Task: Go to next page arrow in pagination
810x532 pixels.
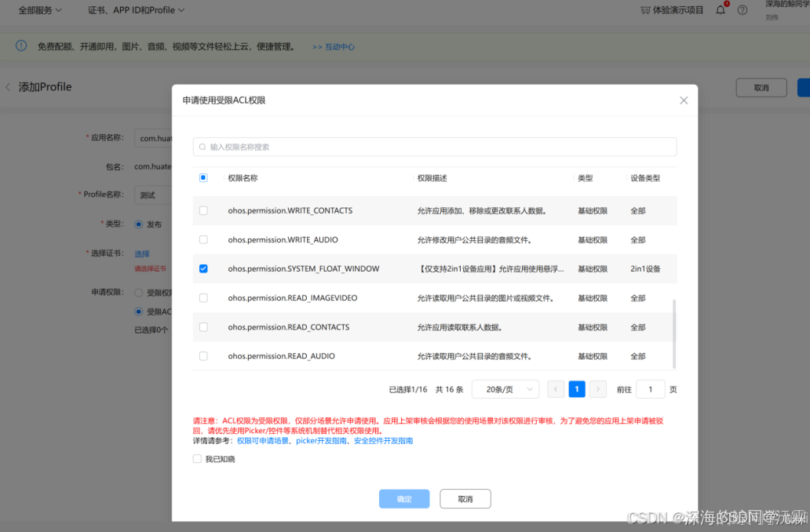Action: pyautogui.click(x=597, y=389)
